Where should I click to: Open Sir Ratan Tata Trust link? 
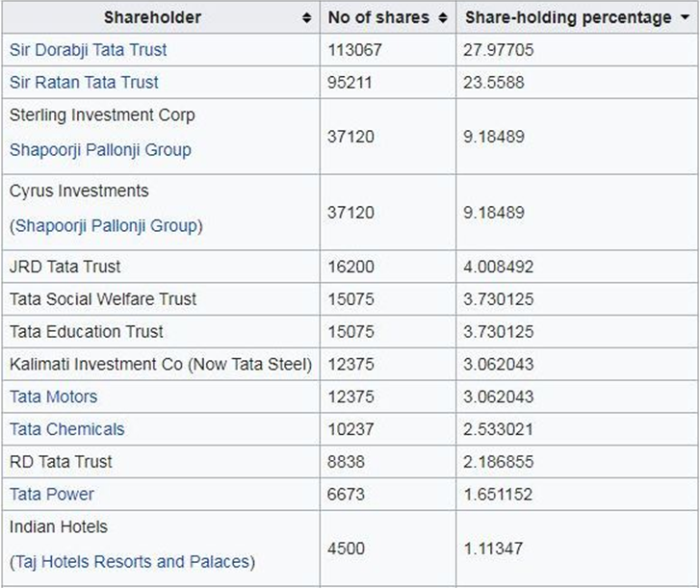tap(84, 82)
